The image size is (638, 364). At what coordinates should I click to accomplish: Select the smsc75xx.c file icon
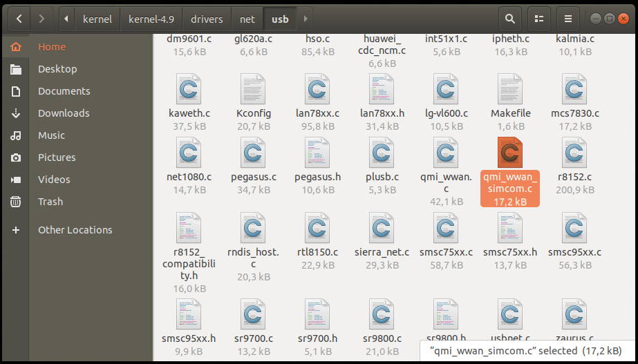click(446, 228)
